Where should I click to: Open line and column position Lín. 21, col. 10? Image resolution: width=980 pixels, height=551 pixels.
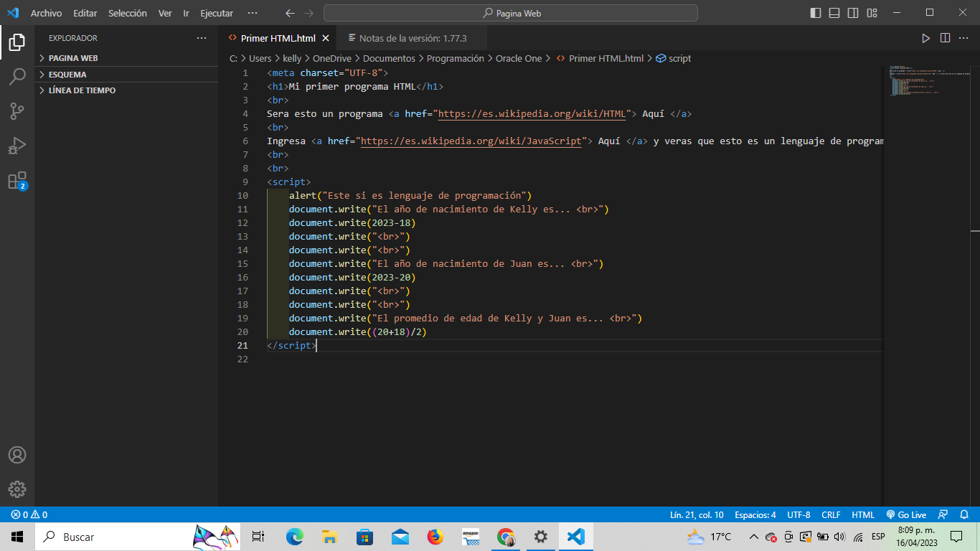click(697, 514)
